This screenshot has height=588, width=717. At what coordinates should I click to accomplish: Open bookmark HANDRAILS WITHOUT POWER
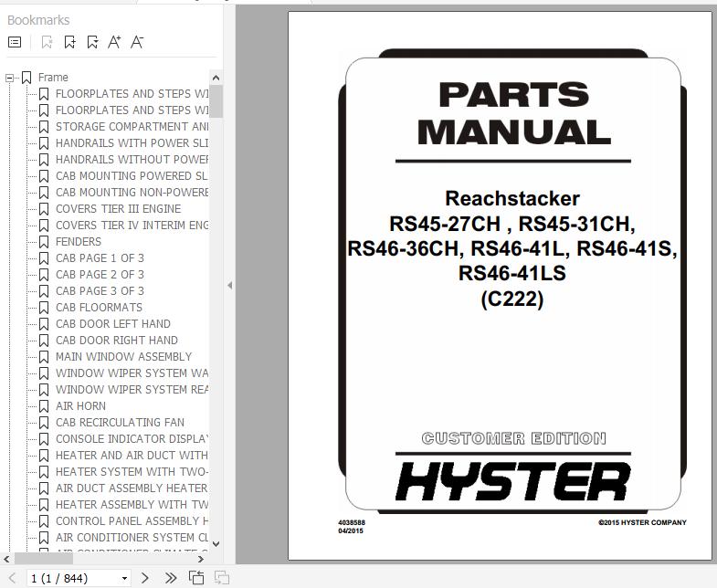click(132, 160)
